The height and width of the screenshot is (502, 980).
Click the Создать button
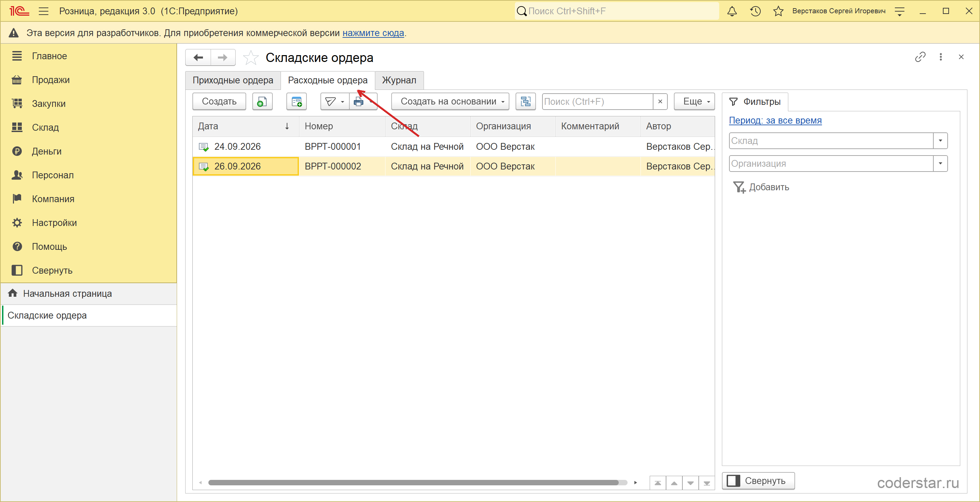pyautogui.click(x=219, y=101)
